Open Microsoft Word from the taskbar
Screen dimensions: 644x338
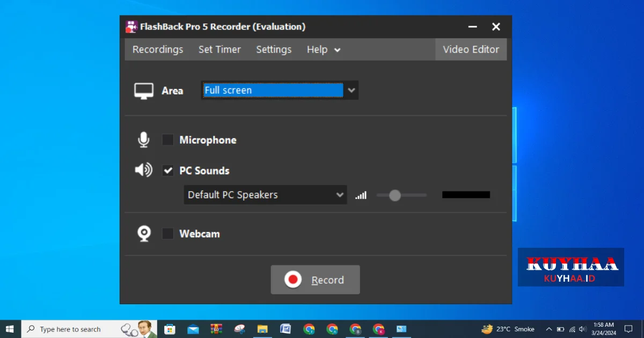(x=286, y=329)
